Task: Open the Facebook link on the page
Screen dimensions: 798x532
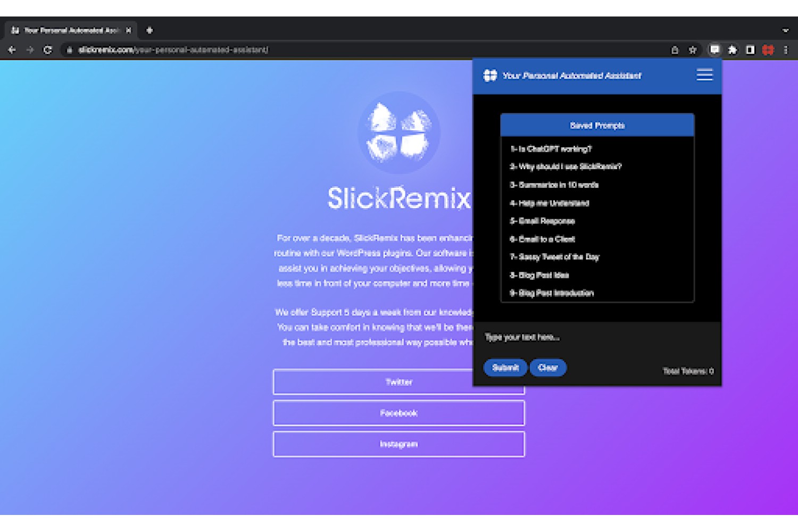Action: coord(399,413)
